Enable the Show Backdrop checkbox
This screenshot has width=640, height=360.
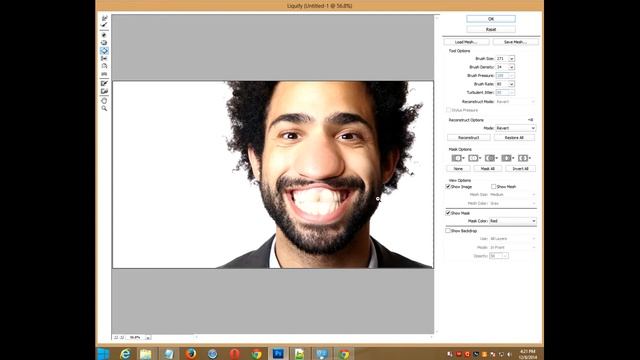pyautogui.click(x=448, y=231)
